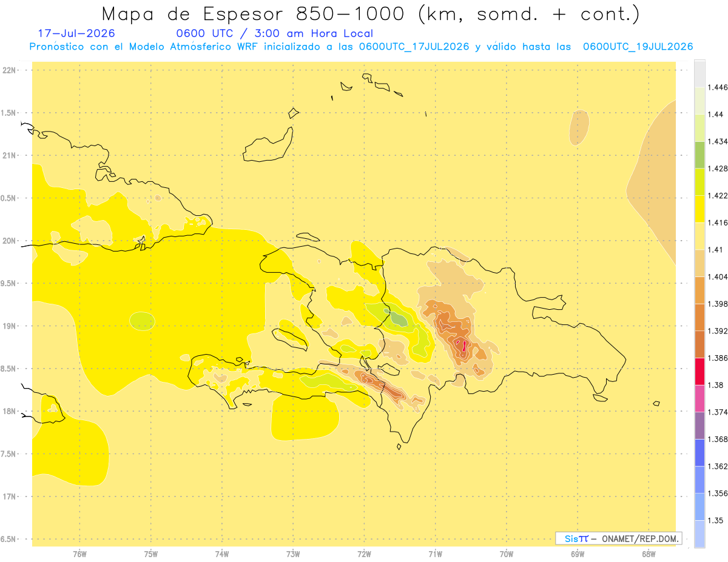
Task: Click the legend value 1.44
Action: [x=716, y=115]
